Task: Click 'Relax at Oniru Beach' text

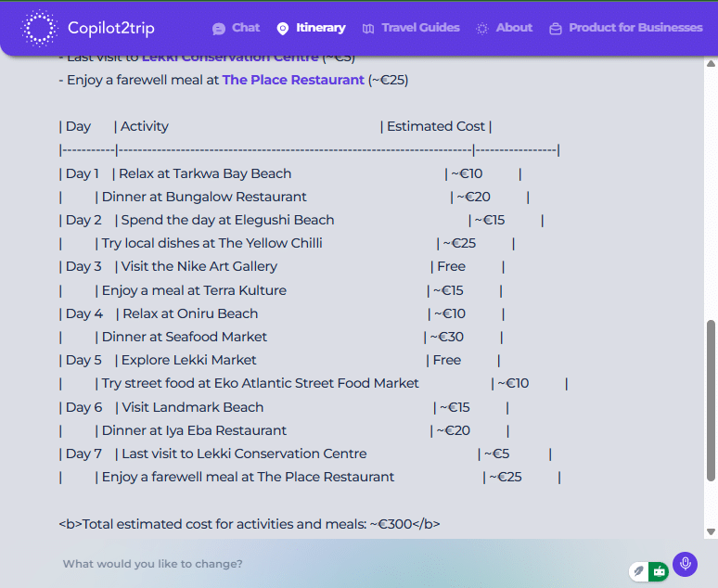Action: [x=190, y=313]
